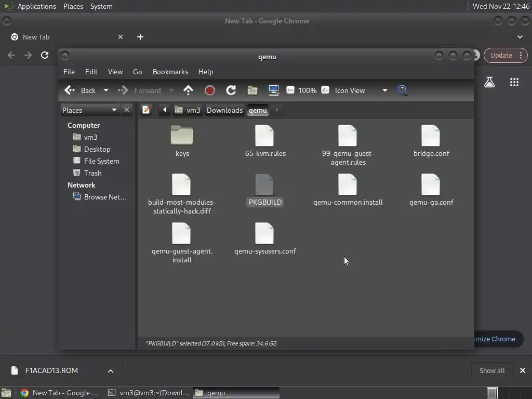
Task: Open the Bookmarks menu
Action: [170, 72]
